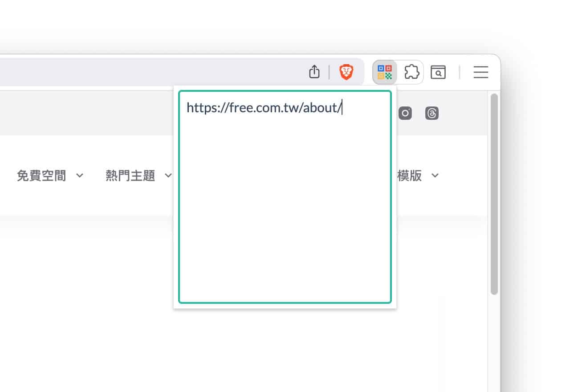The image size is (570, 392).
Task: Select the 熱門主題 menu label
Action: pos(130,176)
